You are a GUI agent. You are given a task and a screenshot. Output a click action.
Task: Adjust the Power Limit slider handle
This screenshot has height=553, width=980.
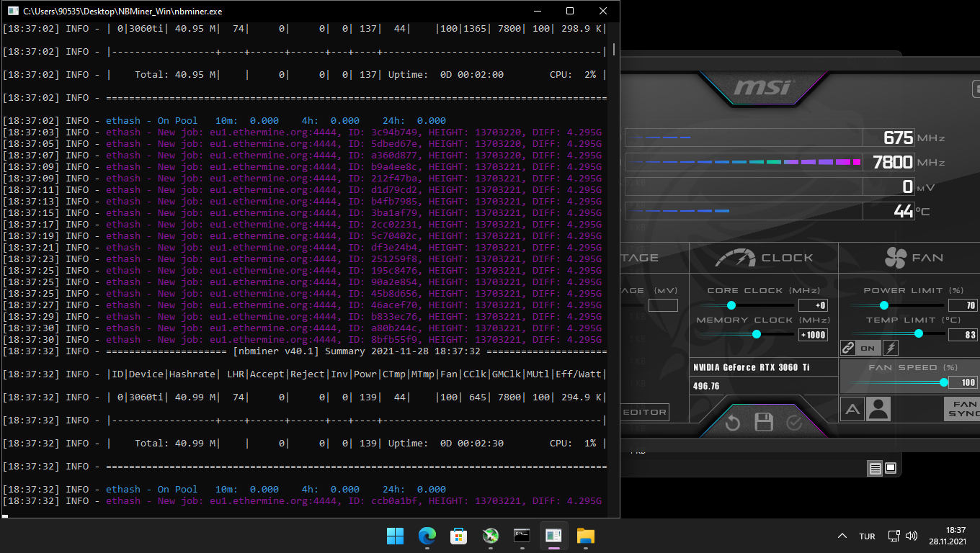pyautogui.click(x=884, y=305)
